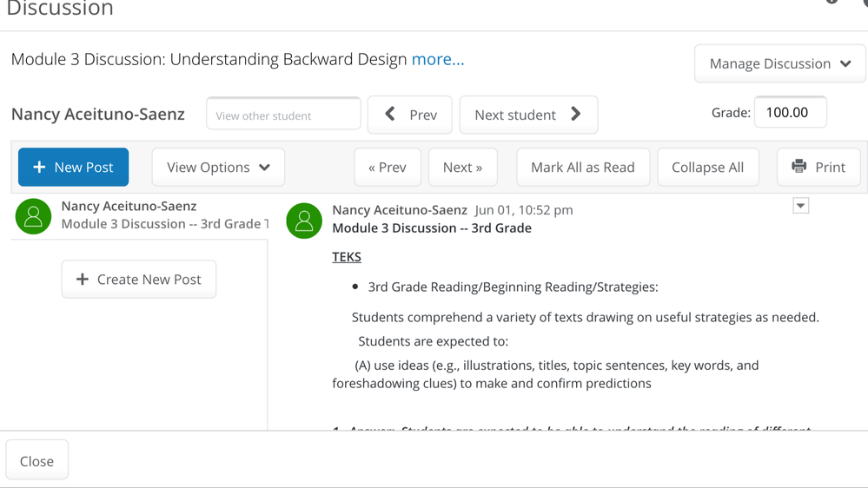868x488 pixels.
Task: Open Manage Discussion dropdown
Action: pos(779,63)
